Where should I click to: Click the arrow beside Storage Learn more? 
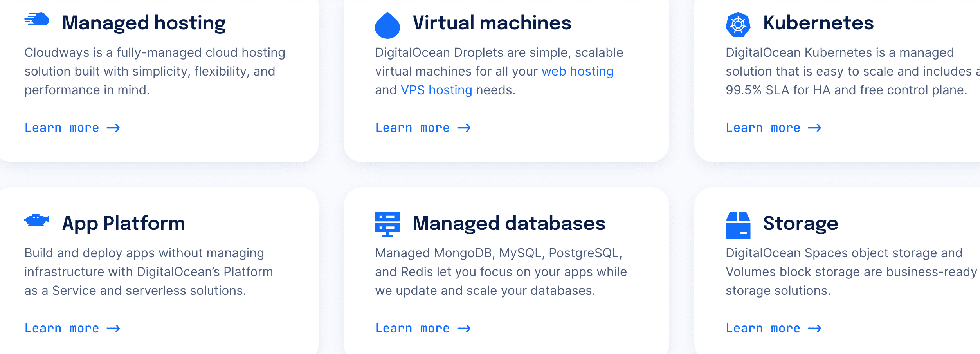point(815,329)
